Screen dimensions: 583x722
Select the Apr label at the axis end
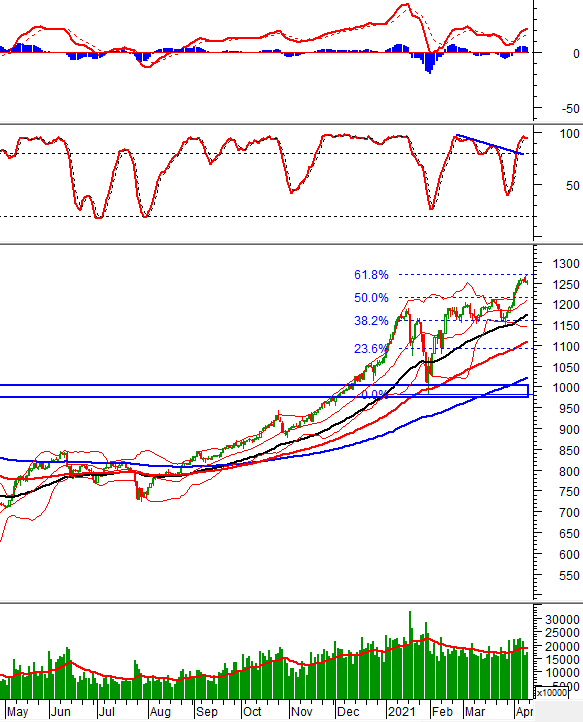(524, 711)
